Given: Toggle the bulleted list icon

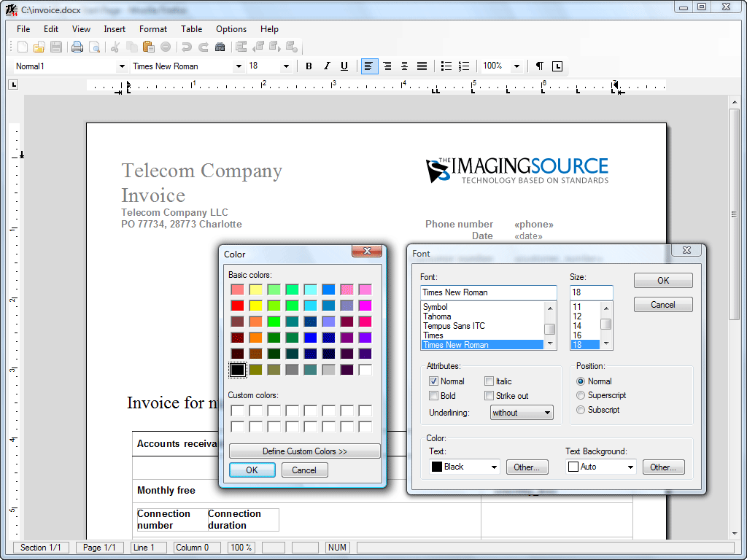Looking at the screenshot, I should pos(446,66).
